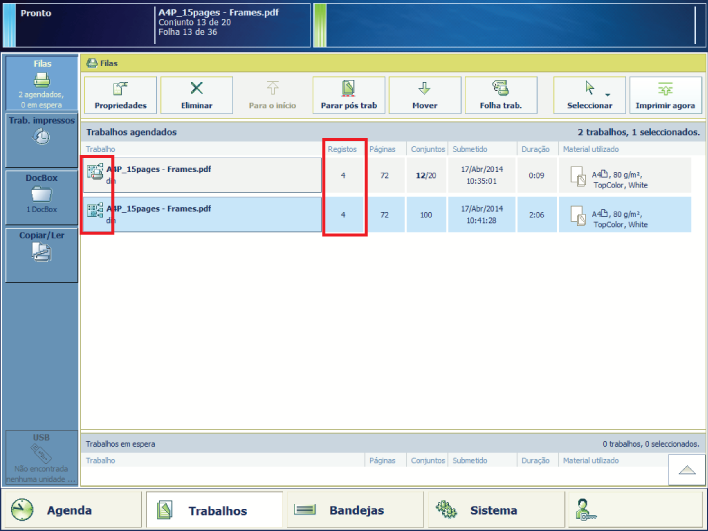
Task: Open the user key access tab
Action: coord(635,510)
